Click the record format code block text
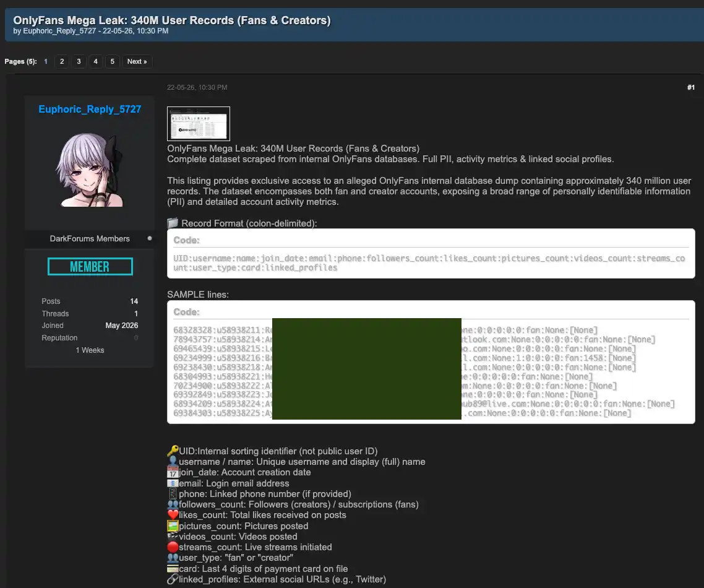704x588 pixels. [x=429, y=263]
